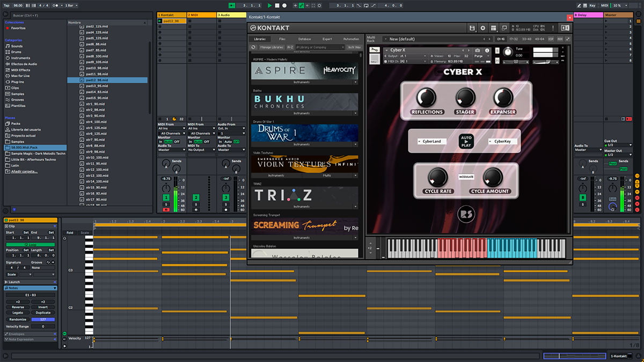The height and width of the screenshot is (362, 644).
Task: Click the Randomize button
Action: (x=18, y=319)
